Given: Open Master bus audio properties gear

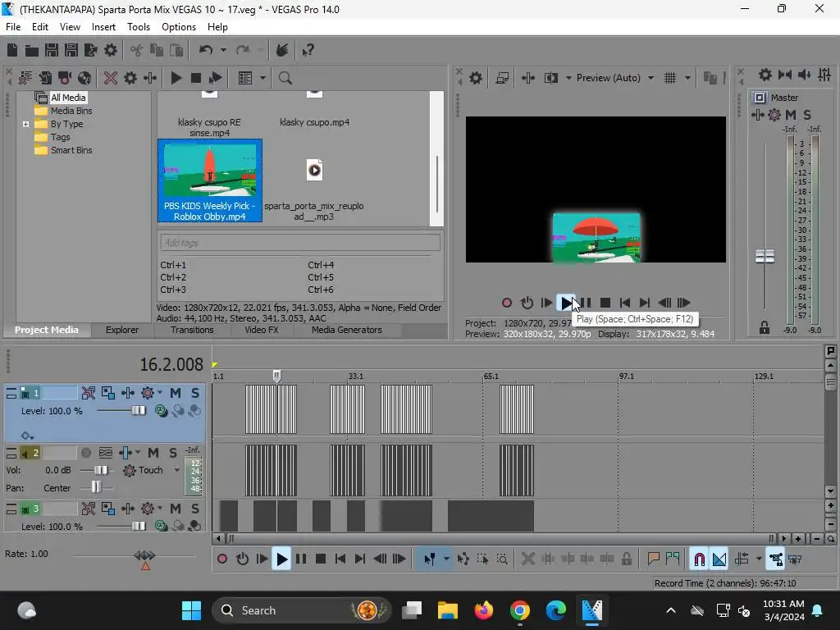Looking at the screenshot, I should [765, 75].
